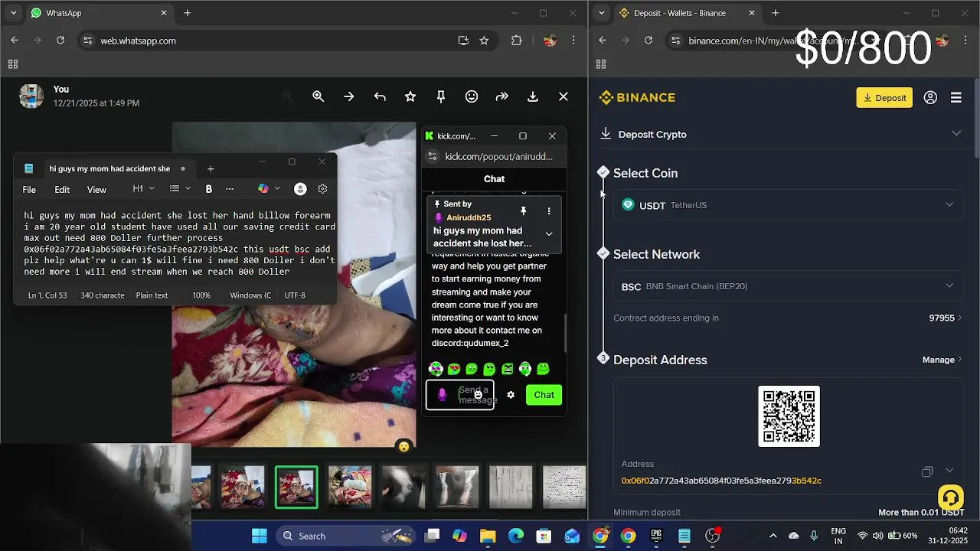Click the yellow Binance Deposit button
980x551 pixels.
884,97
